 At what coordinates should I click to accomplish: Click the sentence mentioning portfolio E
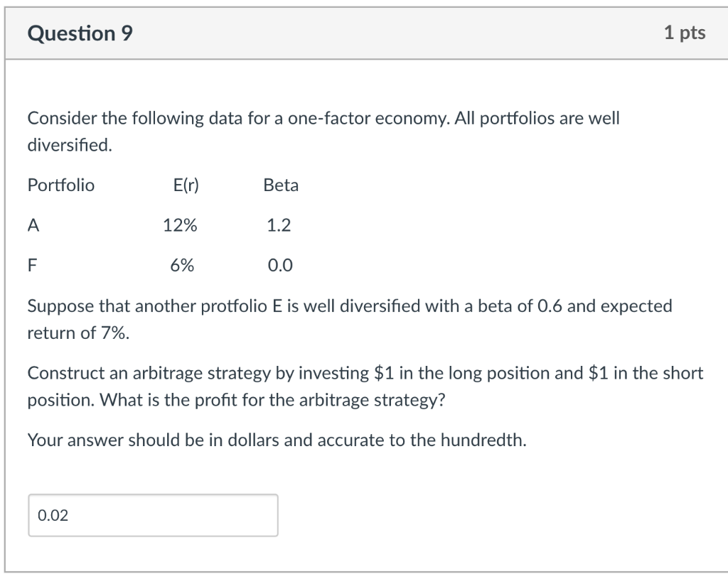[348, 306]
